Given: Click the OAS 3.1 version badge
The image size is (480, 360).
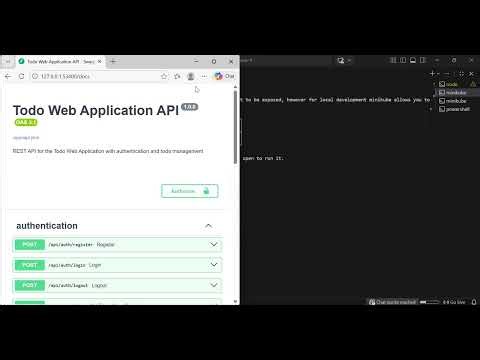Looking at the screenshot, I should 26,122.
